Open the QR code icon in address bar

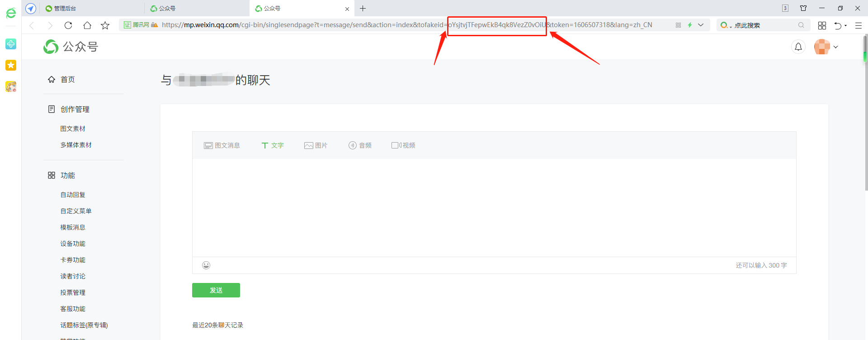[x=678, y=25]
